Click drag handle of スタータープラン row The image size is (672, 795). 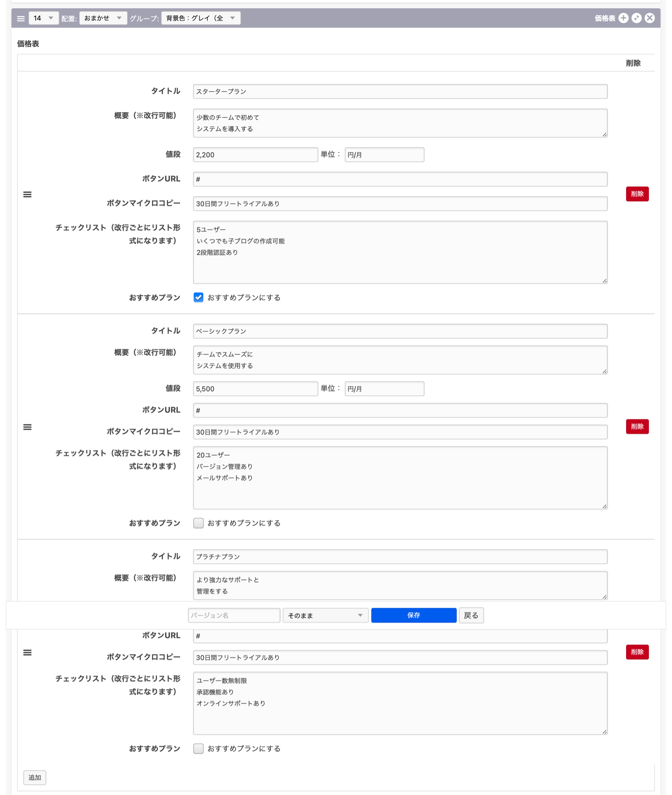[x=27, y=194]
